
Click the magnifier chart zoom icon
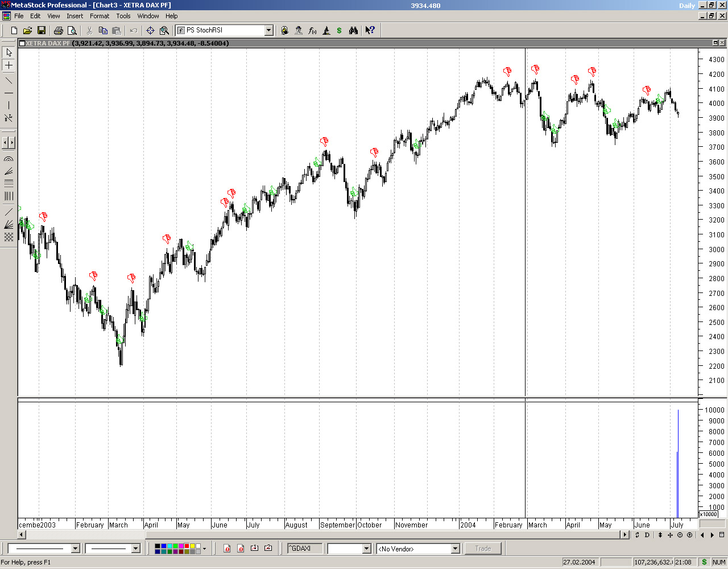(x=164, y=30)
